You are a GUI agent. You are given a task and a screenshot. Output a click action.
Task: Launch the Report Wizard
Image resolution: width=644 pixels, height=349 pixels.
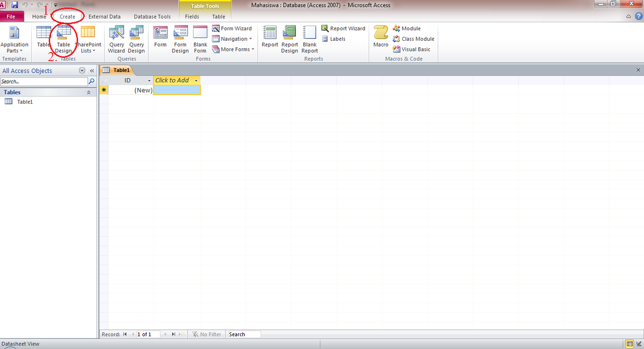tap(343, 29)
